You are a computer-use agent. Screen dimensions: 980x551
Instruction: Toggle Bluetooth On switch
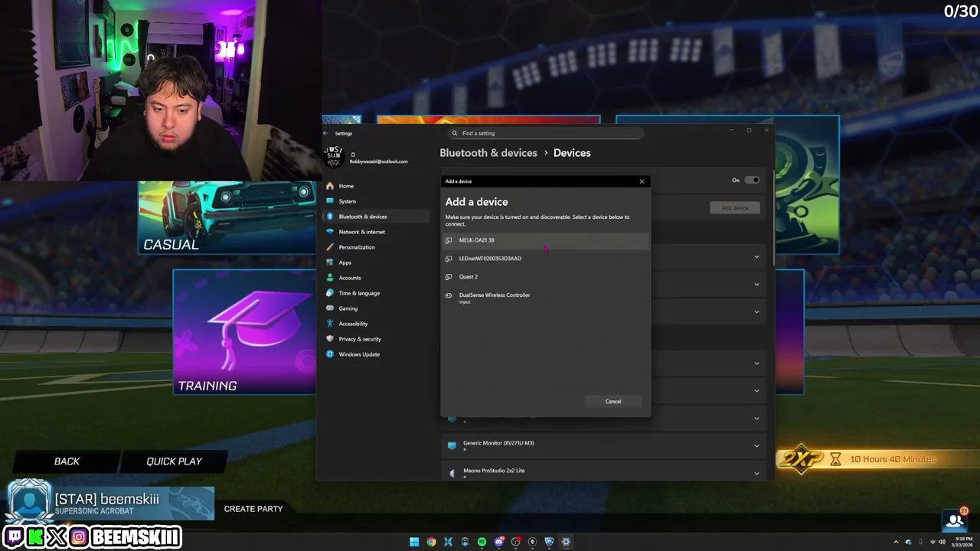tap(752, 180)
